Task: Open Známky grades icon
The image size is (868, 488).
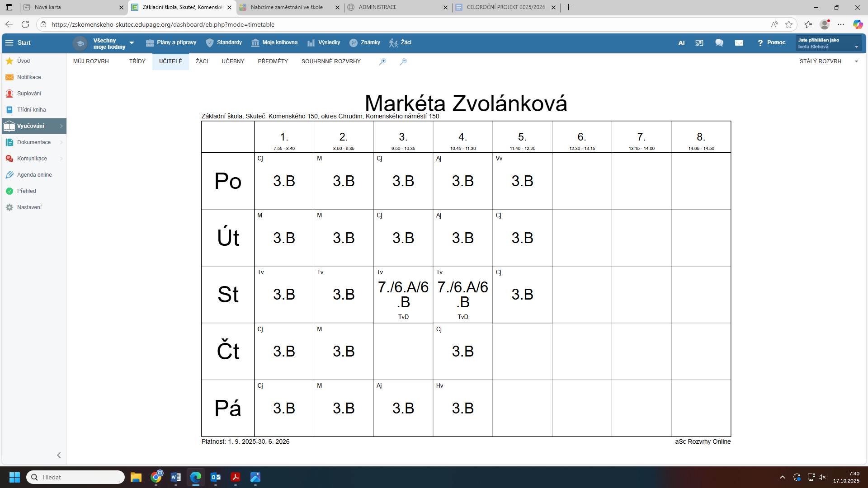Action: pos(354,42)
